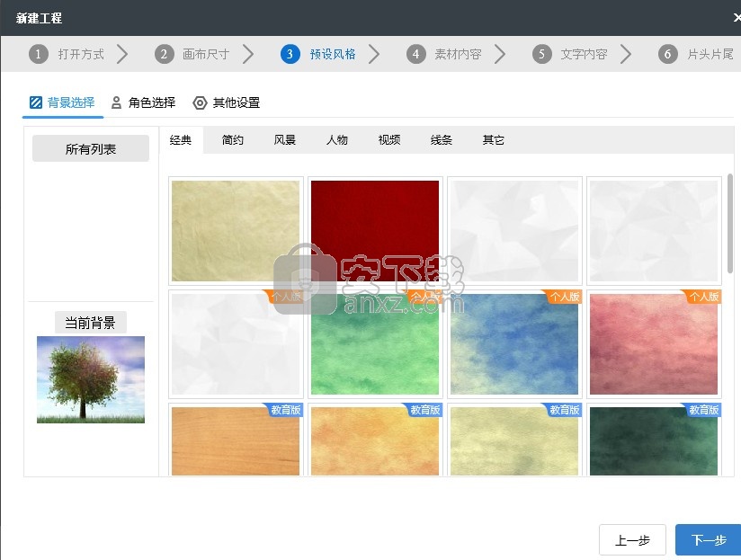The height and width of the screenshot is (560, 741).
Task: Go to the 画布尺寸 step
Action: point(206,54)
